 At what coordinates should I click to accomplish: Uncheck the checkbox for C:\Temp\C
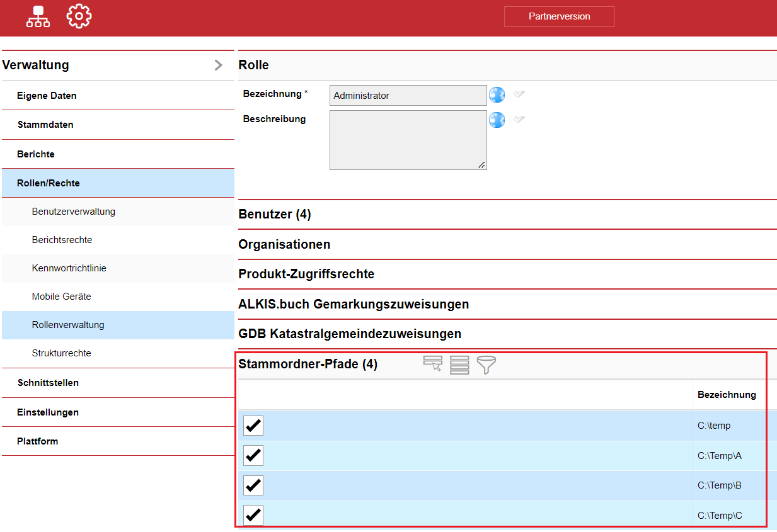click(x=253, y=515)
